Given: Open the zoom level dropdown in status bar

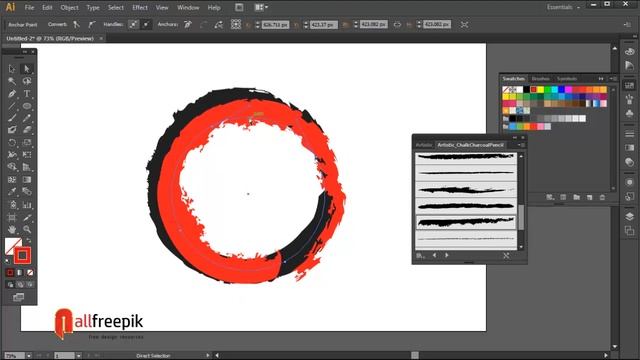Looking at the screenshot, I should (29, 356).
